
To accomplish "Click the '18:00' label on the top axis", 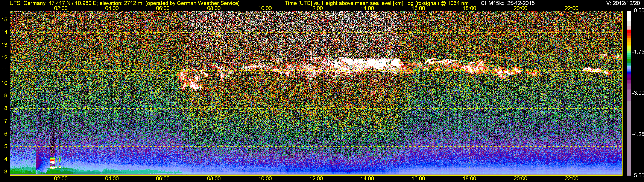I will 469,8.
